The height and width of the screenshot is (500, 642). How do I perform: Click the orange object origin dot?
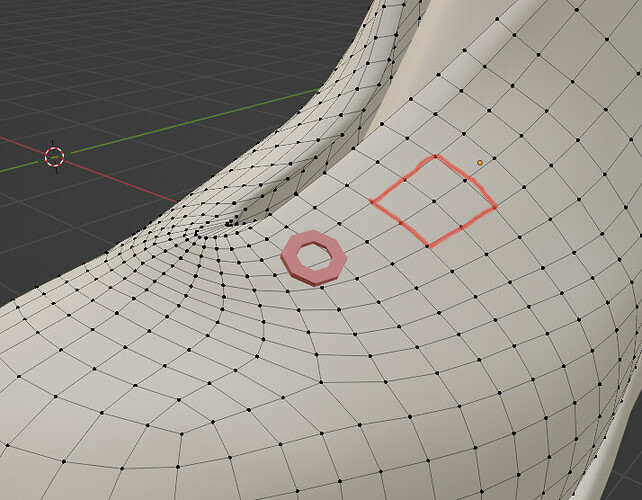480,163
